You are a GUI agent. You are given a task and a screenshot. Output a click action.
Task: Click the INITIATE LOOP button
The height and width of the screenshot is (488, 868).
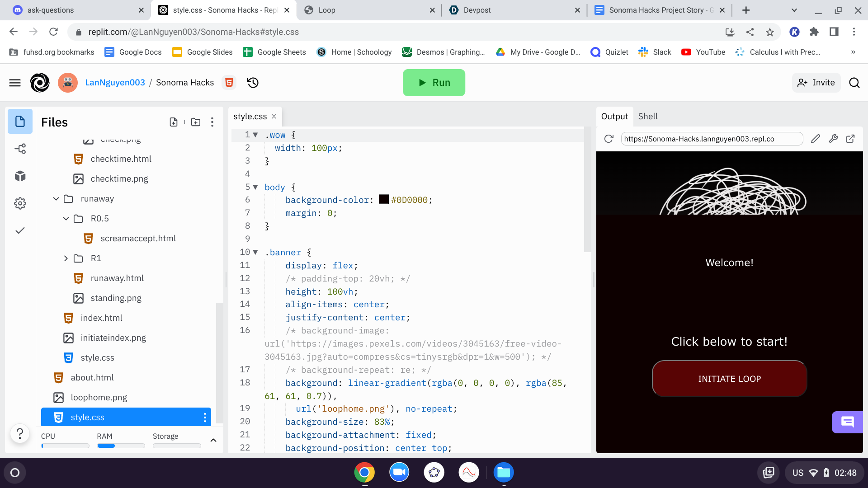click(729, 379)
